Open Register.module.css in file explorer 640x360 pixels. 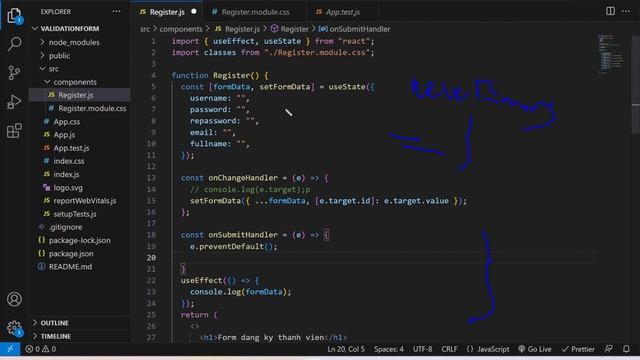(80, 108)
